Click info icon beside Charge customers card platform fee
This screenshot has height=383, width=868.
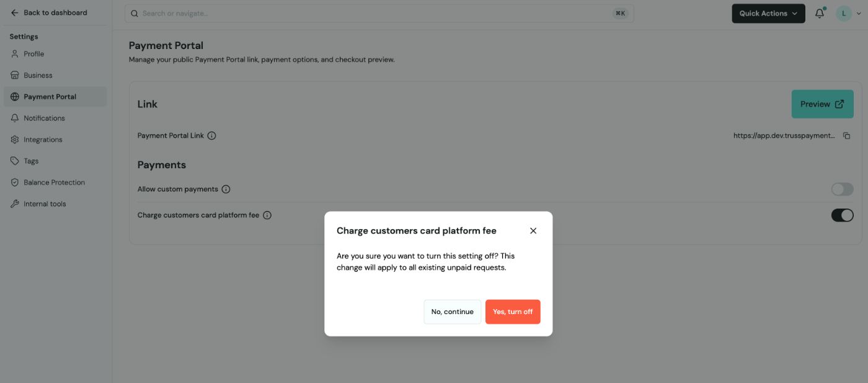(x=267, y=215)
